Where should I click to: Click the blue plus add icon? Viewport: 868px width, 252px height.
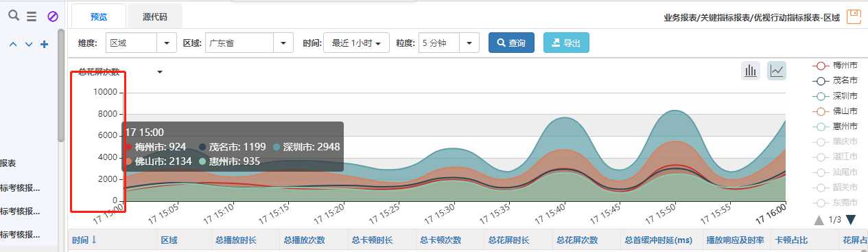(45, 45)
